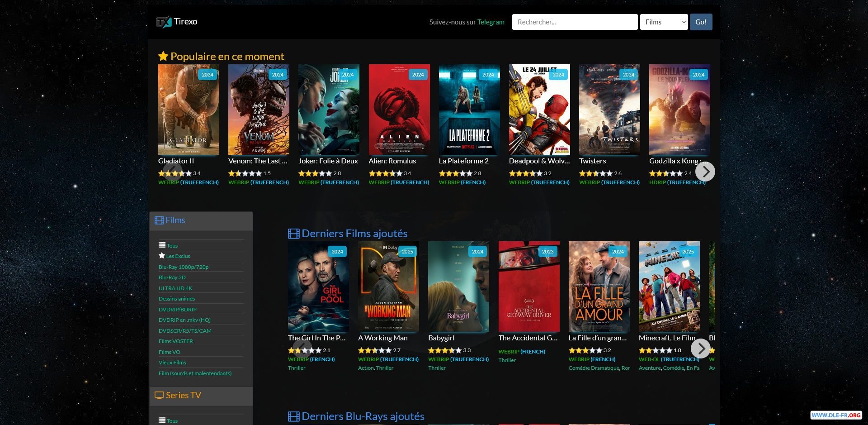The image size is (868, 425).
Task: Click the Twisters title text
Action: point(593,161)
